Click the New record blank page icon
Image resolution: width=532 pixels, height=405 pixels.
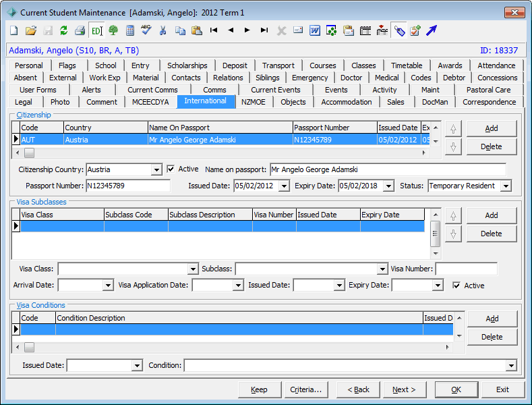click(x=14, y=30)
